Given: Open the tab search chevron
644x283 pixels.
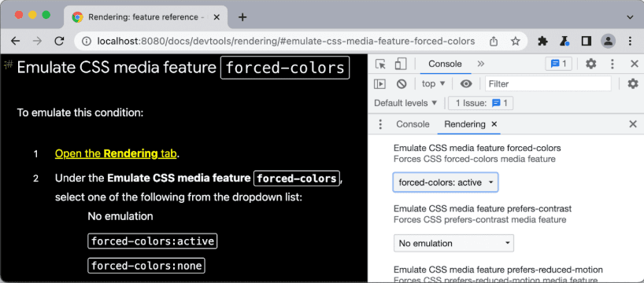Looking at the screenshot, I should [630, 17].
